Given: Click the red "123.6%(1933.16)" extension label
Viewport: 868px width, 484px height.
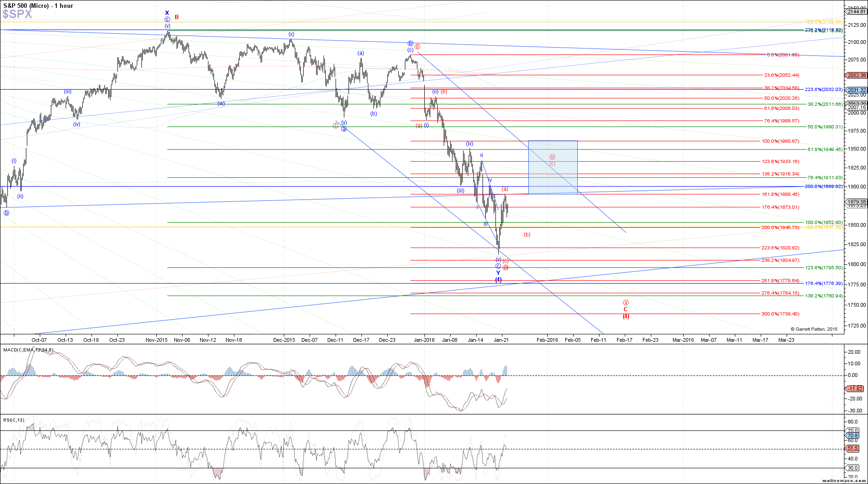Looking at the screenshot, I should pos(780,162).
